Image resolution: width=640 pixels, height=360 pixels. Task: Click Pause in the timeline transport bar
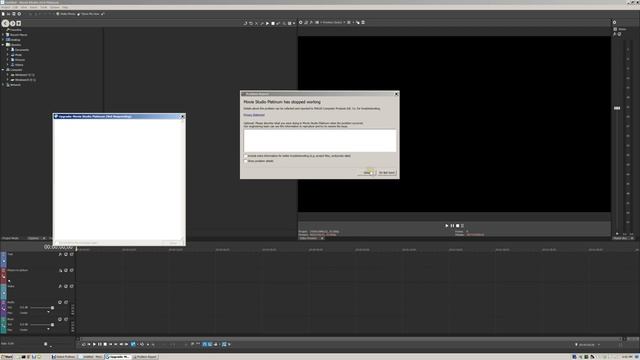click(x=100, y=344)
